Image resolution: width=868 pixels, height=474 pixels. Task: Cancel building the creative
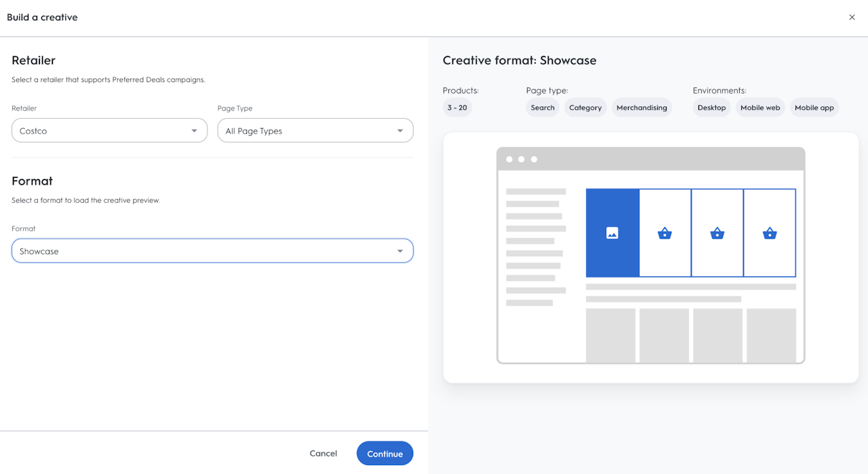(323, 454)
